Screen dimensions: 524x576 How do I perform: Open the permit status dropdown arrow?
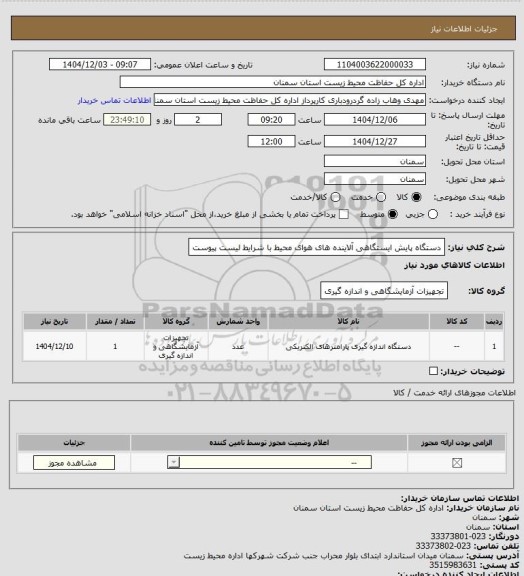click(x=173, y=462)
